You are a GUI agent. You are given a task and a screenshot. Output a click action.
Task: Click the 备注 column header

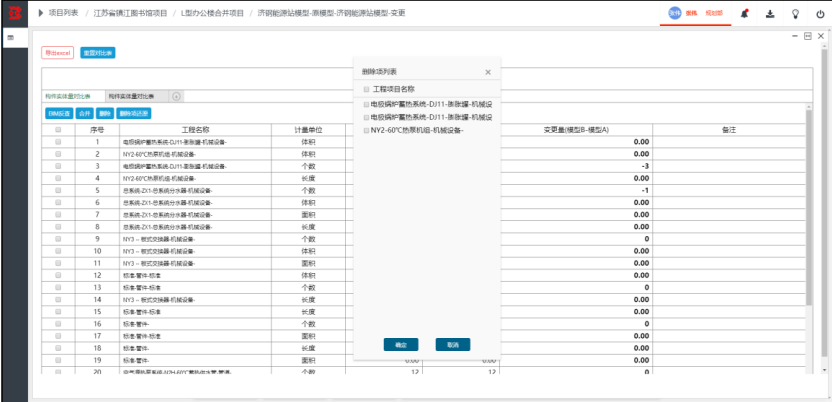click(x=729, y=129)
